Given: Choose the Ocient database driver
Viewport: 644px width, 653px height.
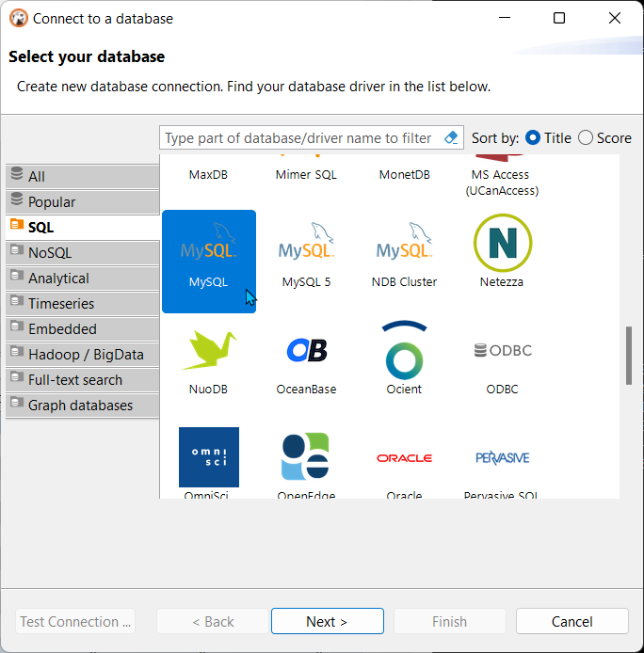Looking at the screenshot, I should 404,358.
